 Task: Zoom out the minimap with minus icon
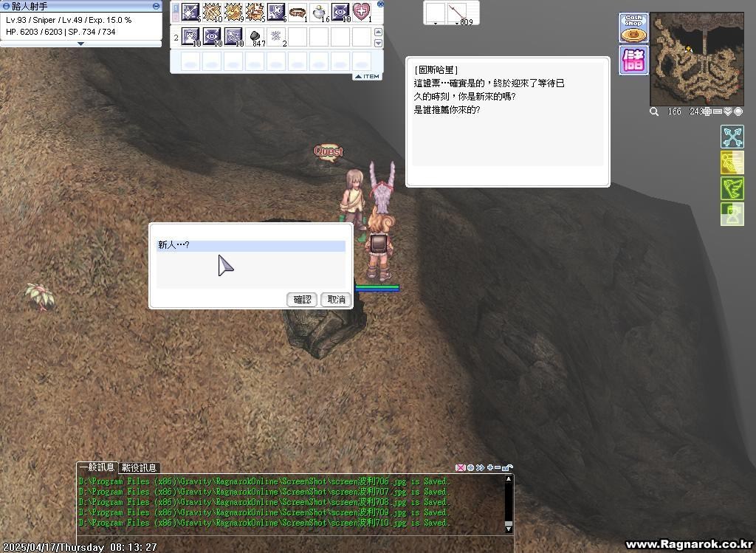click(x=718, y=111)
